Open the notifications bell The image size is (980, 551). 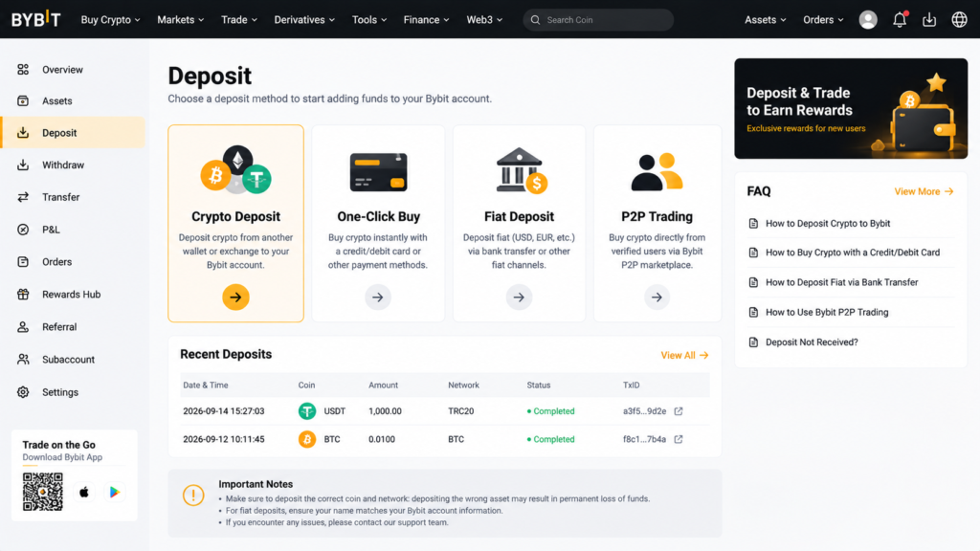coord(900,19)
